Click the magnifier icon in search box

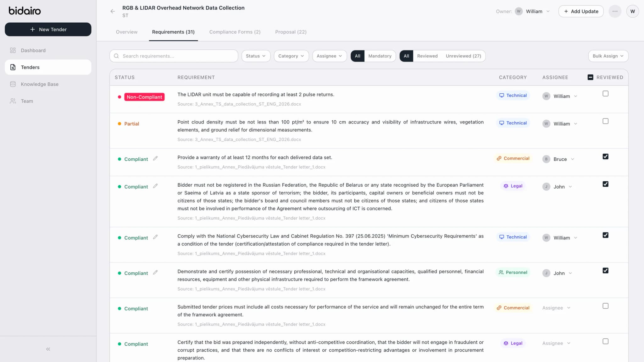(x=116, y=56)
